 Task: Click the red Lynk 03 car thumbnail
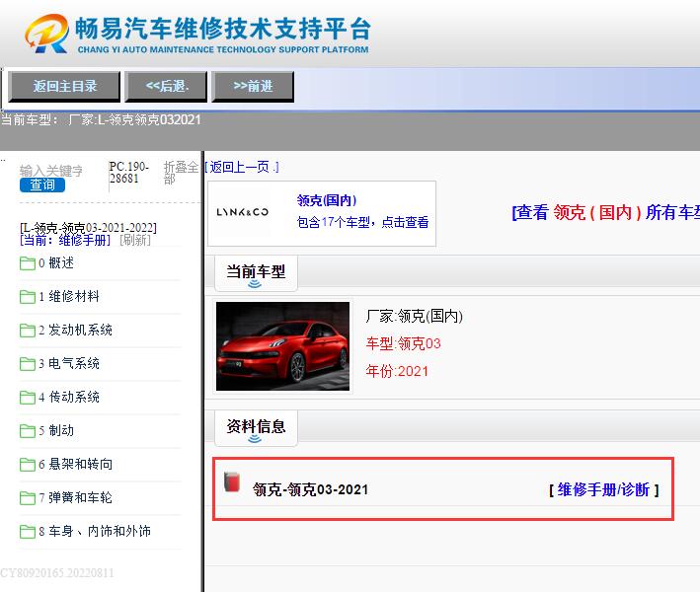[282, 346]
